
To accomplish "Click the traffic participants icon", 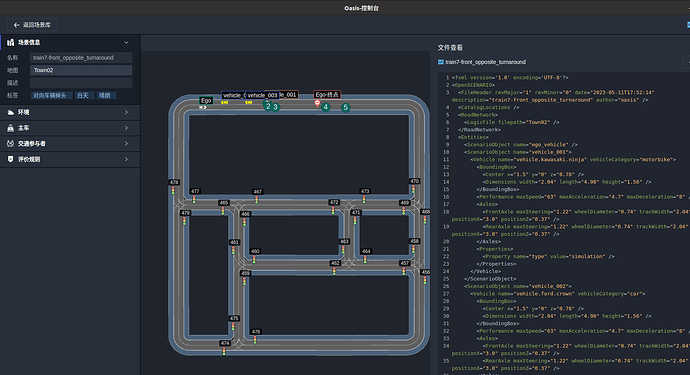I will point(11,143).
